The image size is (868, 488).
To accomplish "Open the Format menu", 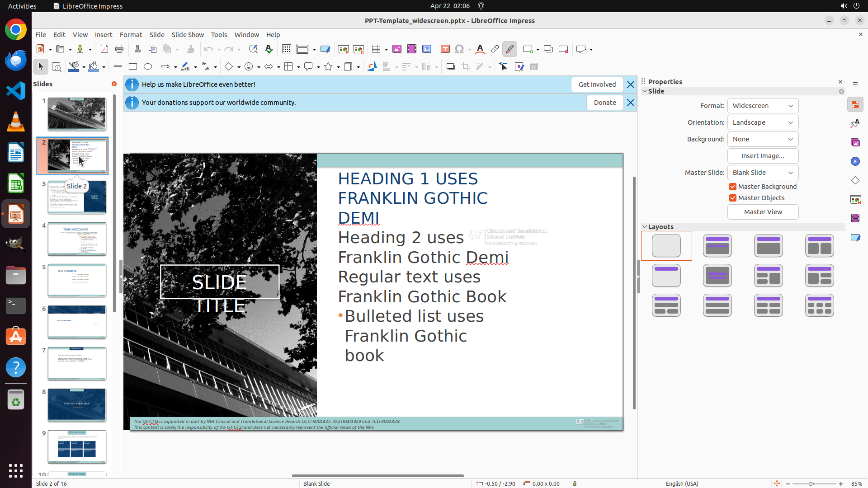I will [131, 35].
